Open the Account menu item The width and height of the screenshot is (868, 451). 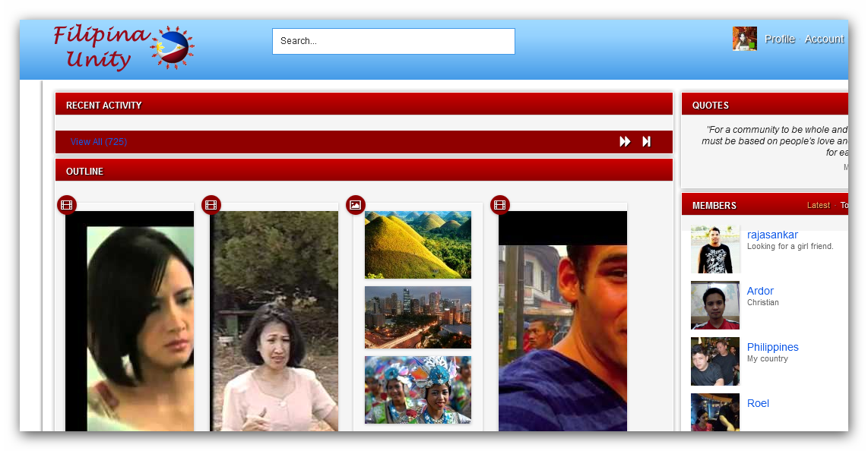(824, 39)
